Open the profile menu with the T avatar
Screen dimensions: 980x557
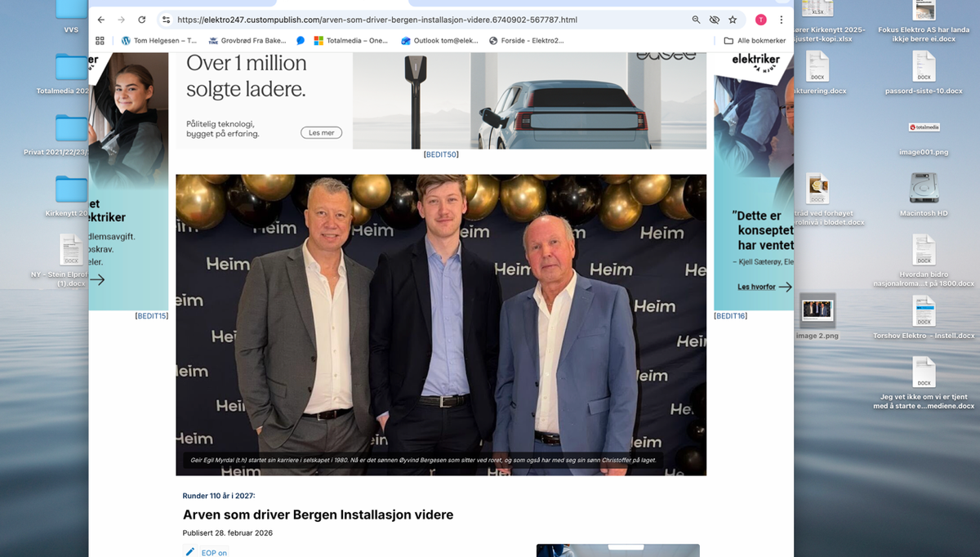pos(760,19)
